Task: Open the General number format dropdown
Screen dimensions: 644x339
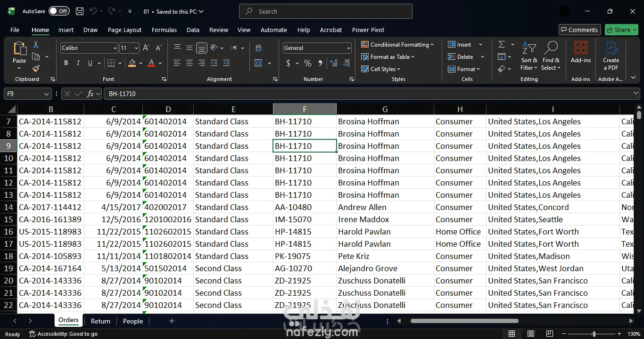Action: coord(348,48)
